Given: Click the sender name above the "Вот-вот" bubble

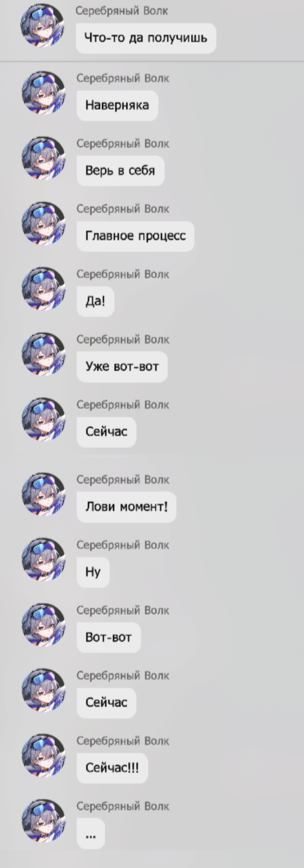Looking at the screenshot, I should 123,611.
